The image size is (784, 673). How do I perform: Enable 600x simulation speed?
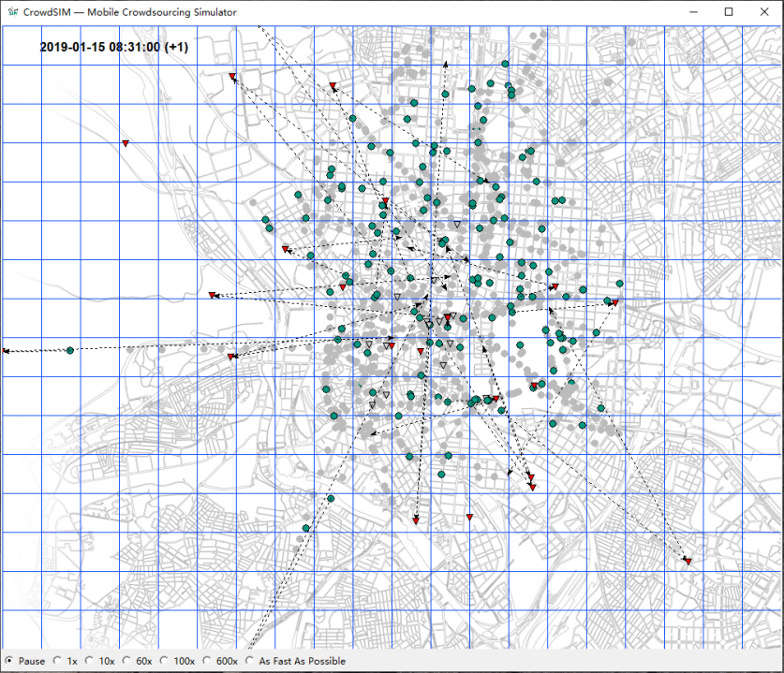point(207,661)
